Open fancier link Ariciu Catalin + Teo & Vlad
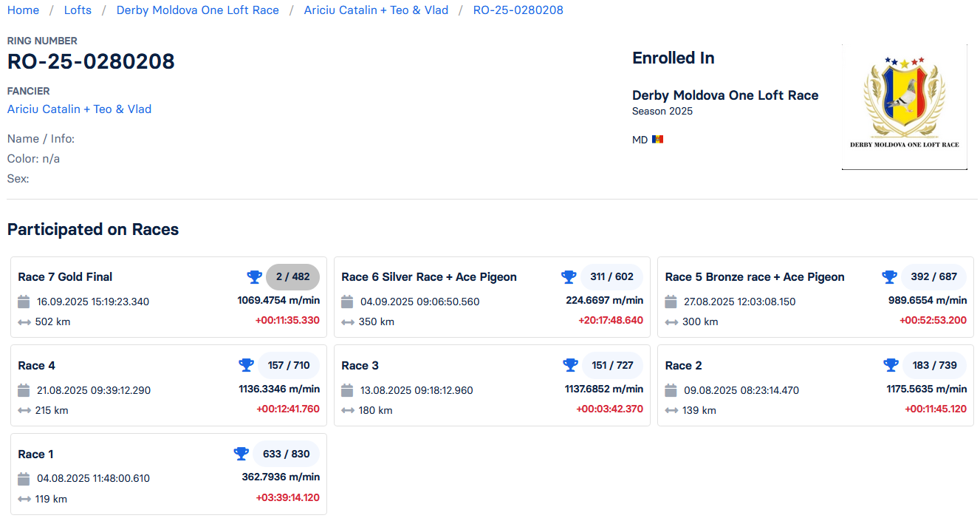The height and width of the screenshot is (521, 980). tap(79, 109)
